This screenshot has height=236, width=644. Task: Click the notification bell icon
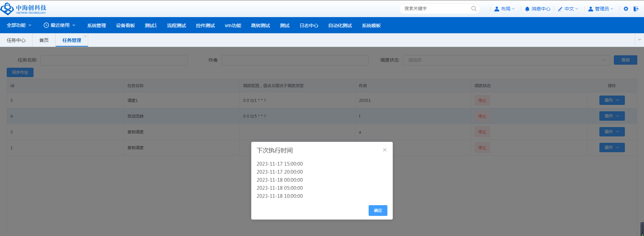point(527,9)
